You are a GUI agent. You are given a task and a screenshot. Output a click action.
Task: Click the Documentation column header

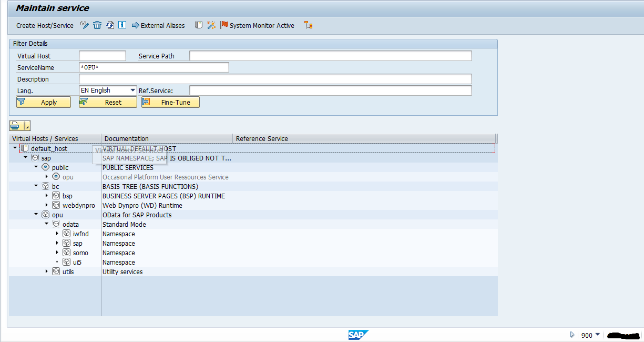click(167, 138)
